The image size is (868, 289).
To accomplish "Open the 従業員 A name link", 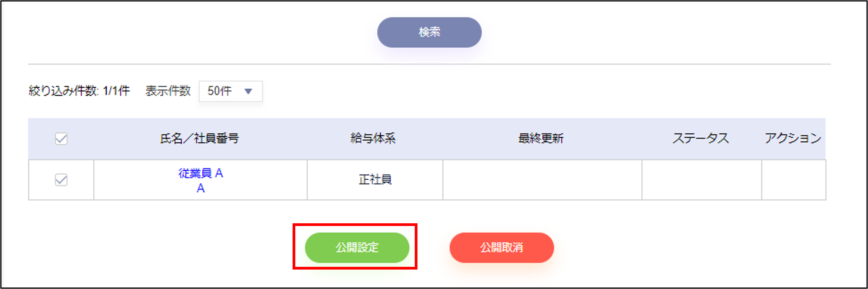I will (x=200, y=173).
